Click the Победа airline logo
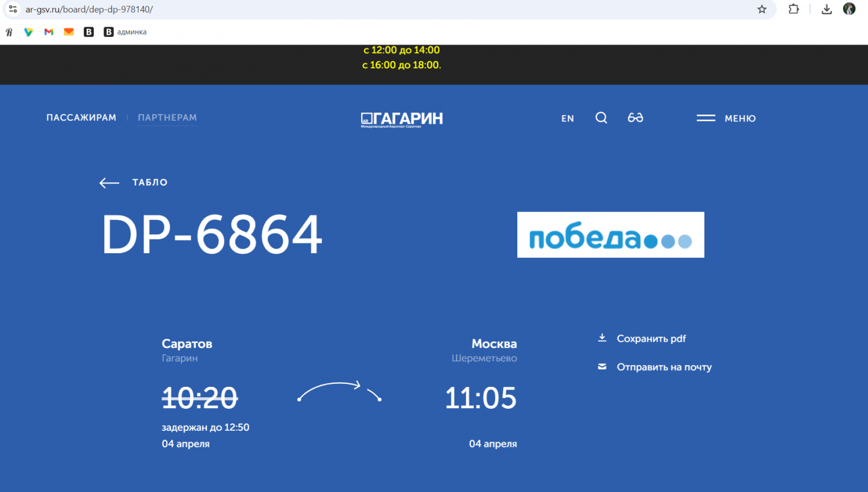Viewport: 868px width, 492px height. pos(610,235)
